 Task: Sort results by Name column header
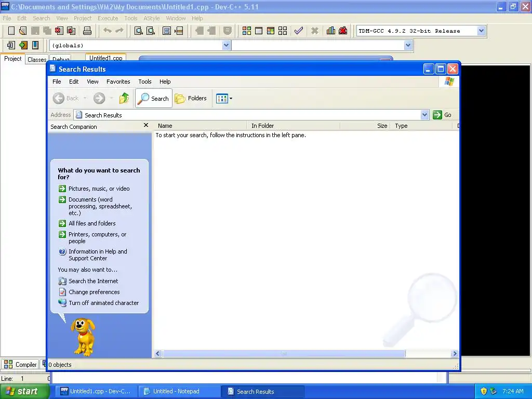tap(200, 126)
